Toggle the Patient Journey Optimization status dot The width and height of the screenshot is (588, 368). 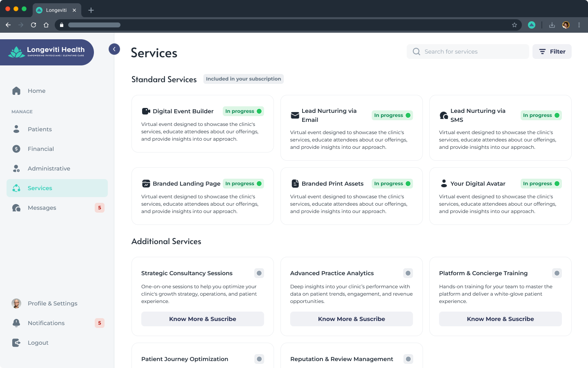coord(259,359)
